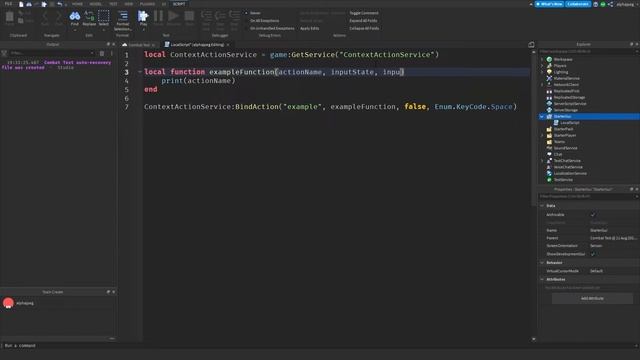Screen dimensions: 640x360
Task: Click the Filter Properties search field
Action: 587,196
